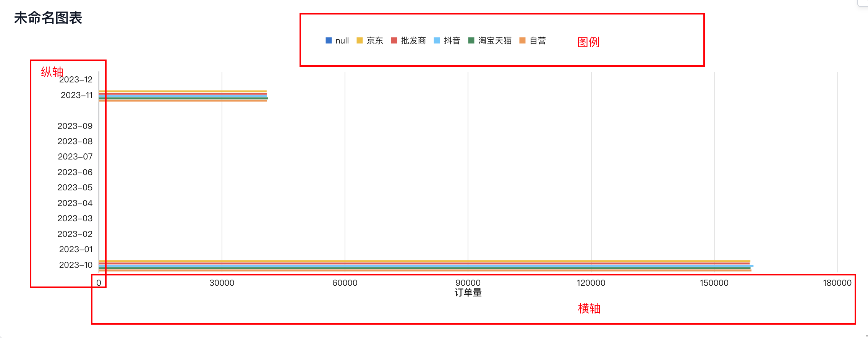Pick the 2023-10 category axis label
Viewport: 868px width, 338px height.
(76, 265)
